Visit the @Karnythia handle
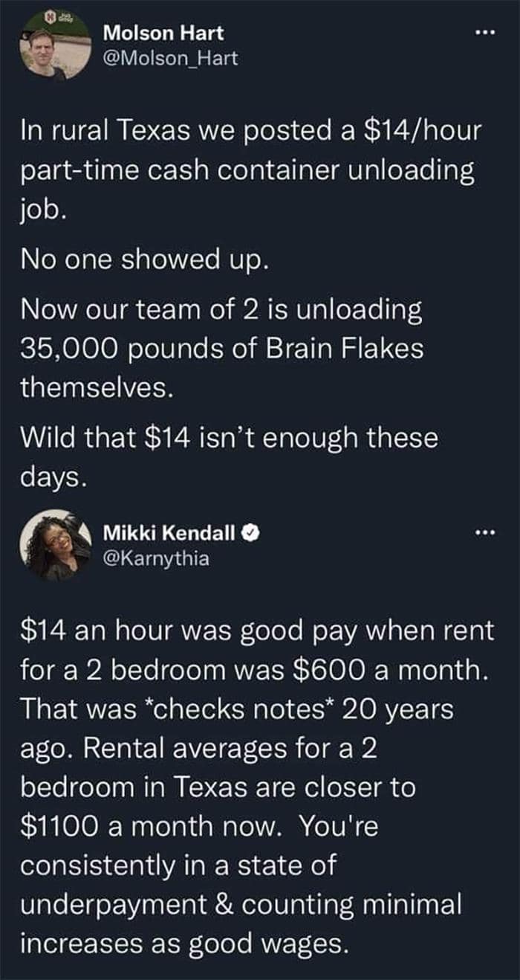Image resolution: width=520 pixels, height=980 pixels. [156, 557]
